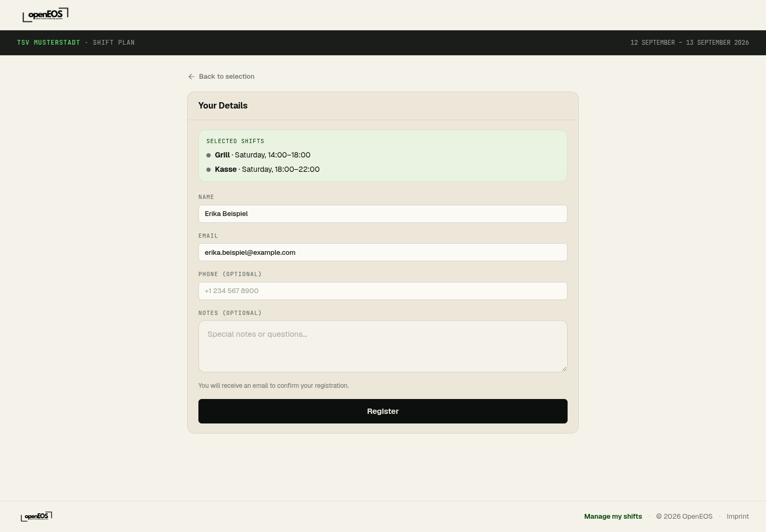
Task: Click the Email input field
Action: click(x=383, y=252)
